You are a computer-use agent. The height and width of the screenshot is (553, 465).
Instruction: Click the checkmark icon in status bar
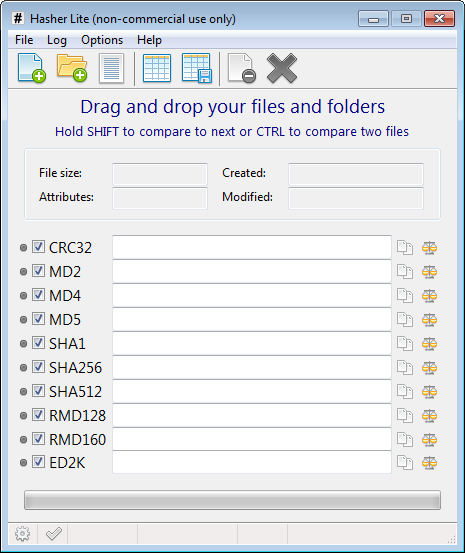(x=54, y=534)
